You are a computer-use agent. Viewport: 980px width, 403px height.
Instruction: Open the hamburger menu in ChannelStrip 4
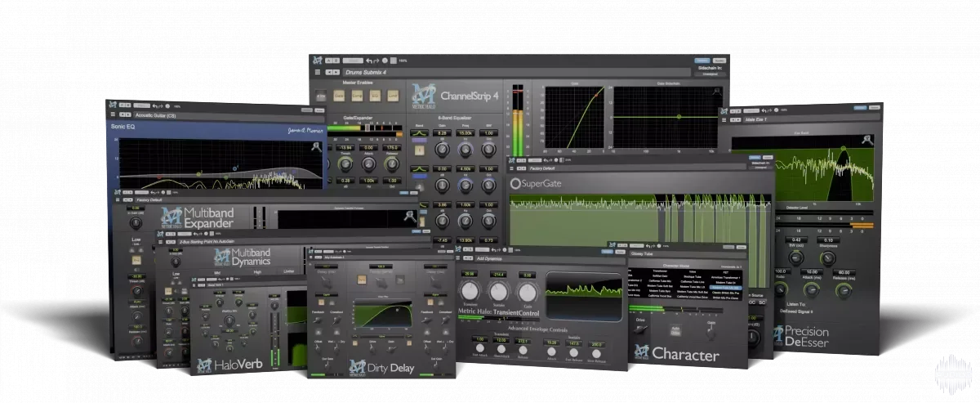[x=318, y=72]
